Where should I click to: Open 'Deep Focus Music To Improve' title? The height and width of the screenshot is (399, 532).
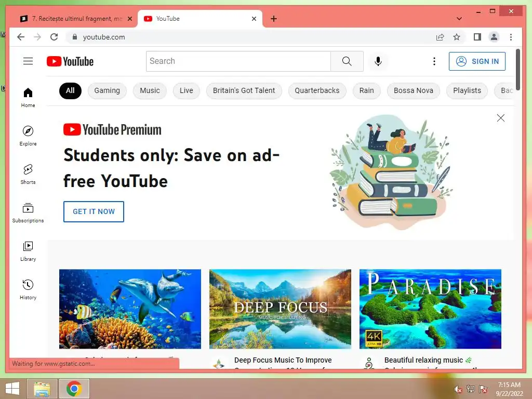point(283,361)
